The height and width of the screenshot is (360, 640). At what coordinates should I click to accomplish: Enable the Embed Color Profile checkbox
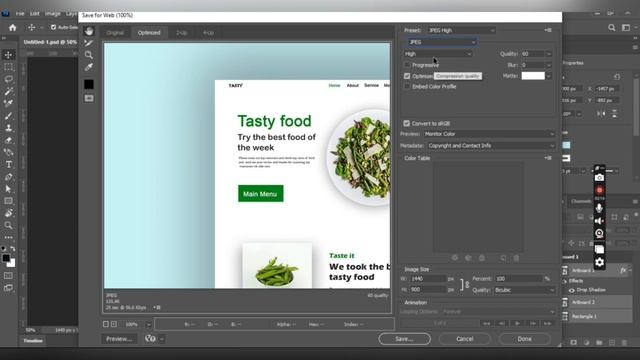pyautogui.click(x=407, y=87)
